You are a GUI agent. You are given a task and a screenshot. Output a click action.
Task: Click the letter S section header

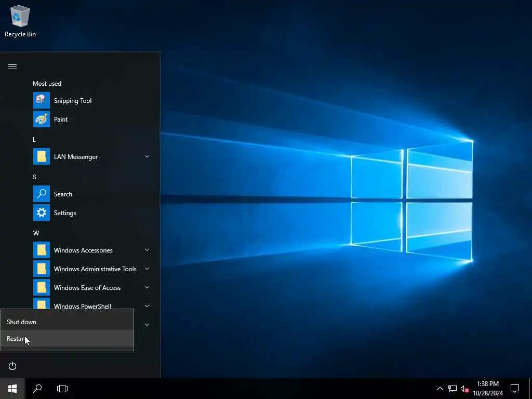point(34,177)
